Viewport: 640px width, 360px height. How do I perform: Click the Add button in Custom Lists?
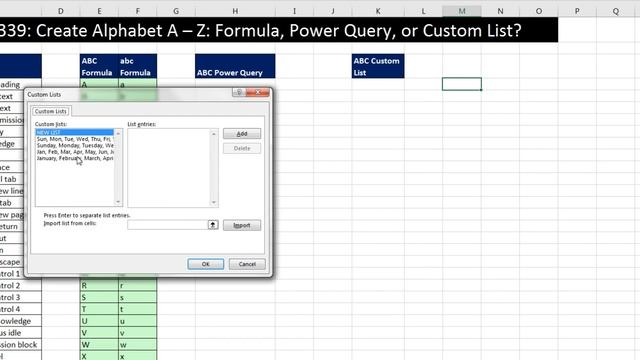[x=242, y=133]
